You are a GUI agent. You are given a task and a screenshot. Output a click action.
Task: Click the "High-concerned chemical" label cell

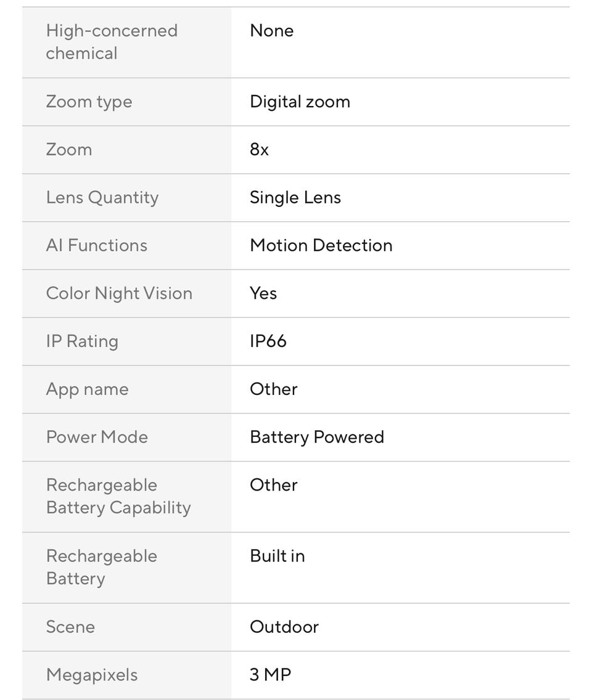coord(112,42)
